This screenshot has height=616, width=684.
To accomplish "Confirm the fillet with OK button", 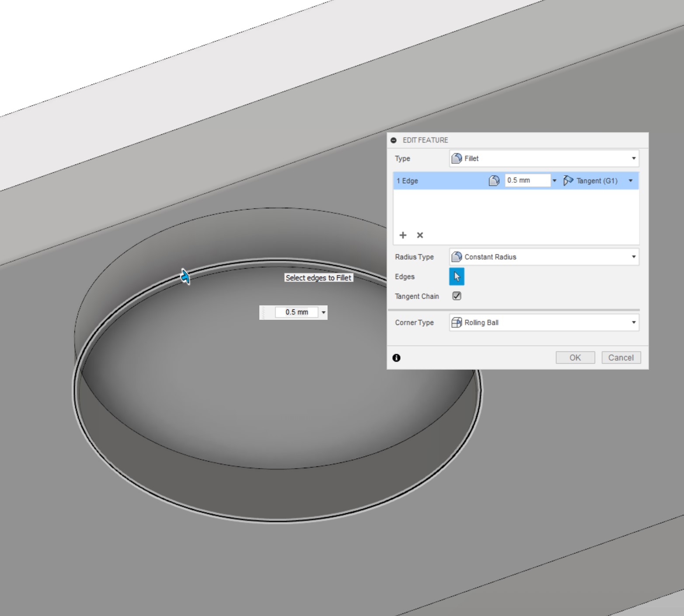I will pyautogui.click(x=575, y=357).
